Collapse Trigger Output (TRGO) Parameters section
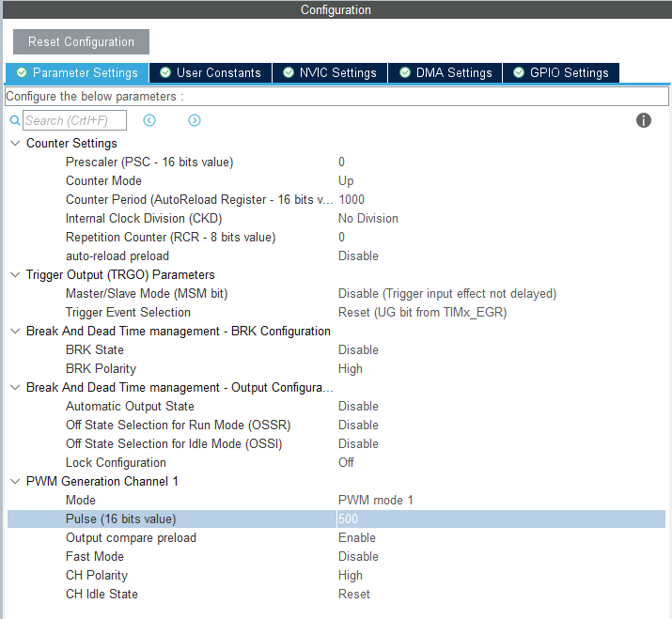The height and width of the screenshot is (619, 672). pos(15,274)
